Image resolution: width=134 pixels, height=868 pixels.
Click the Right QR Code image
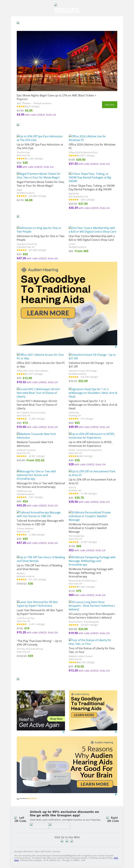coord(113,819)
